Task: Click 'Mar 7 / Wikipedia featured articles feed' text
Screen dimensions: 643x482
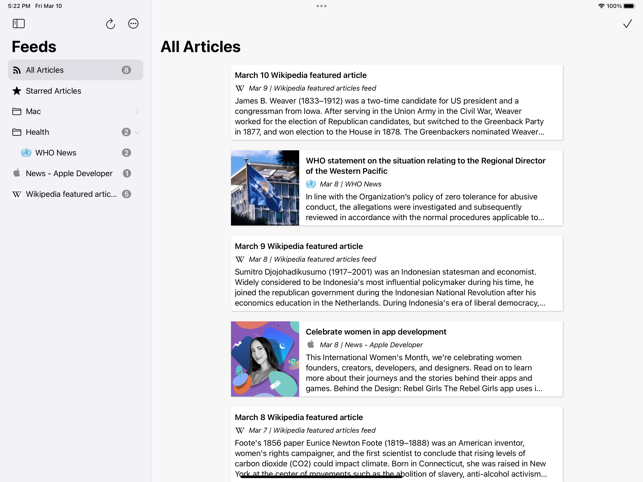Action: coord(312,430)
